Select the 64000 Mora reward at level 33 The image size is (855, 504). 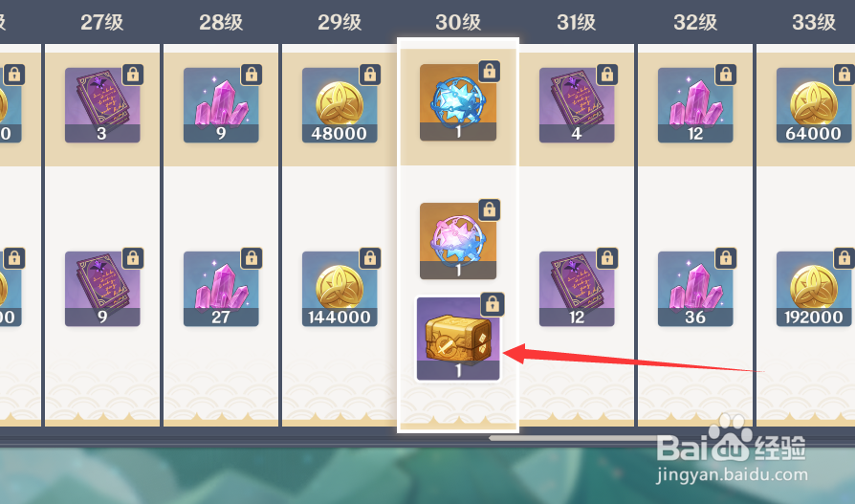click(814, 105)
